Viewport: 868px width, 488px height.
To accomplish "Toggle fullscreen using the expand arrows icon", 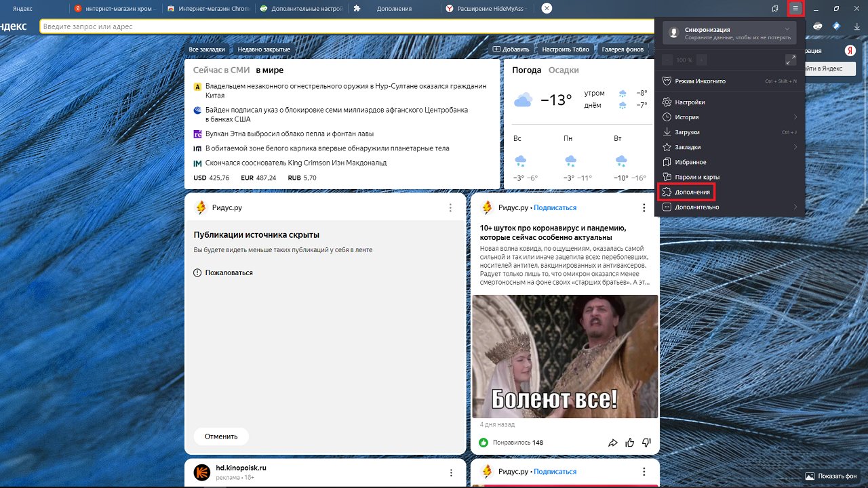I will pos(791,60).
